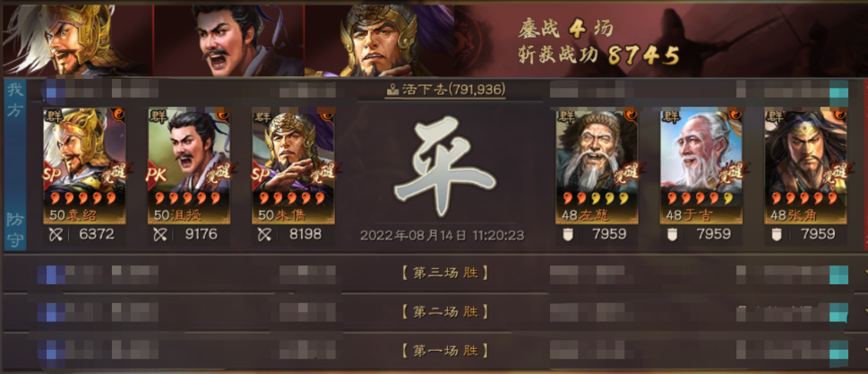Click the PK badge on 沮授's card
Screen dimensions: 868x374
pos(157,175)
